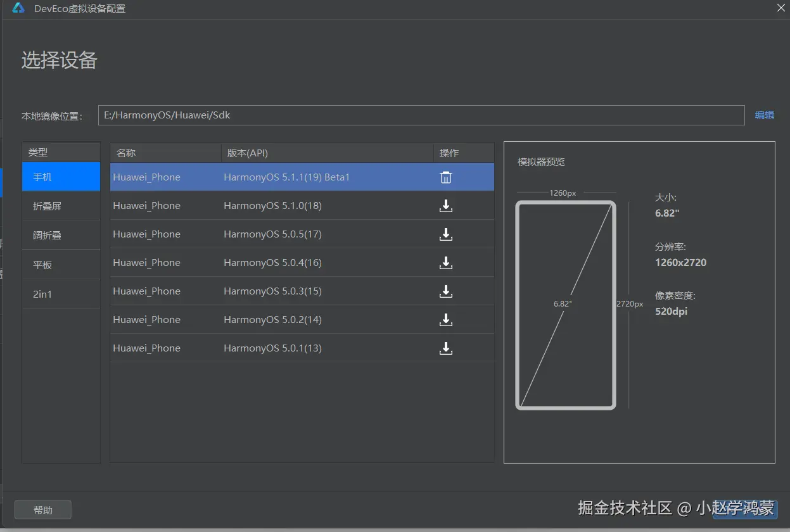Click the HarmonyOS 5.0.5(17) version cell
This screenshot has width=790, height=532.
tap(273, 234)
